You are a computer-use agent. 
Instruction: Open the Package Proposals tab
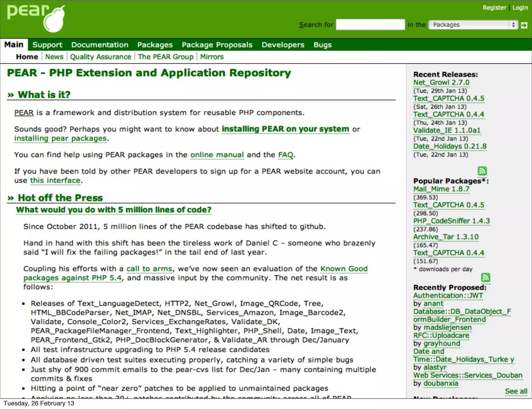tap(217, 45)
